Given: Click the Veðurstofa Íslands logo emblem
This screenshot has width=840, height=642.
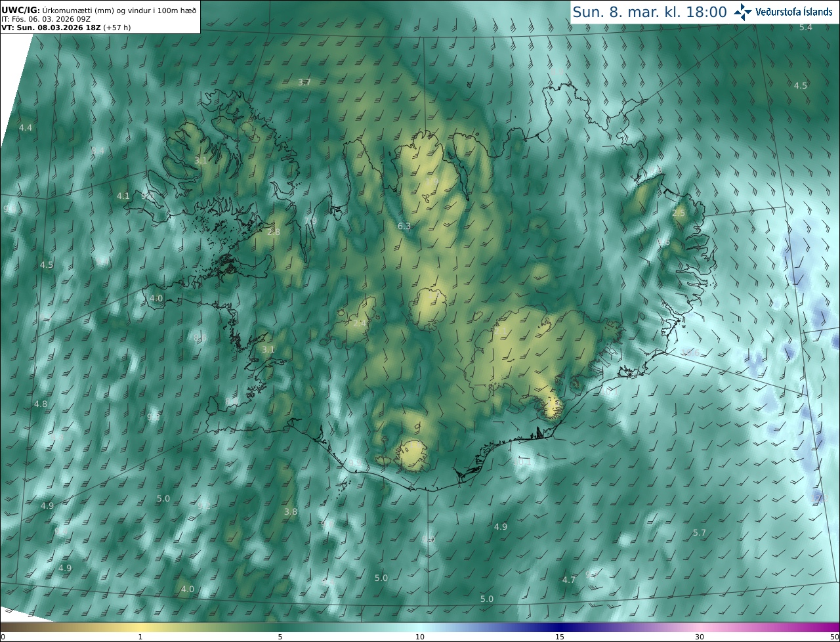Looking at the screenshot, I should tap(743, 12).
